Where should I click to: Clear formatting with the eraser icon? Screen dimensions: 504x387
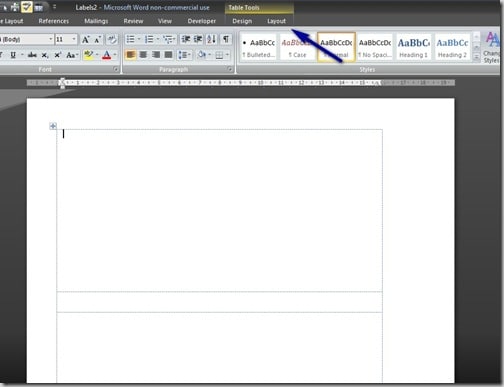[x=112, y=39]
